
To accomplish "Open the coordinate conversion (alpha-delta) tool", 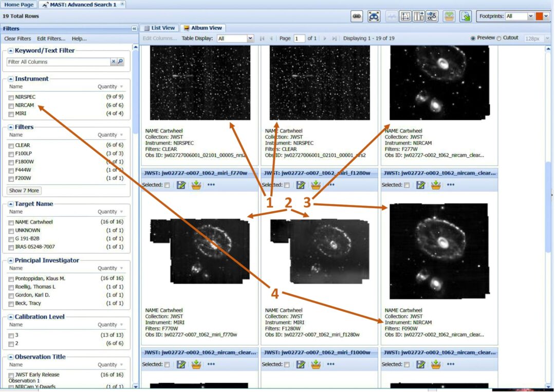I will point(432,16).
